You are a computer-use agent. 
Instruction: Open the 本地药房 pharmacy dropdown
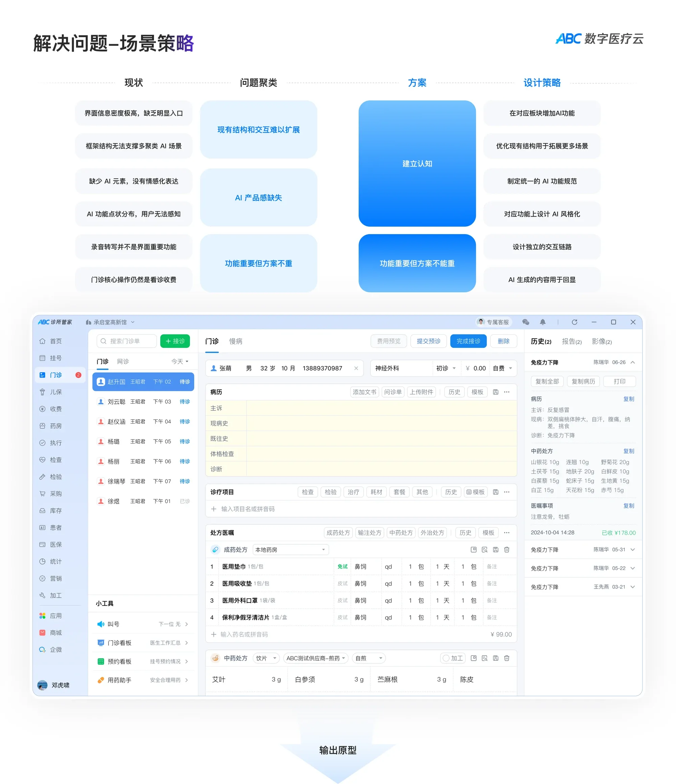point(290,549)
